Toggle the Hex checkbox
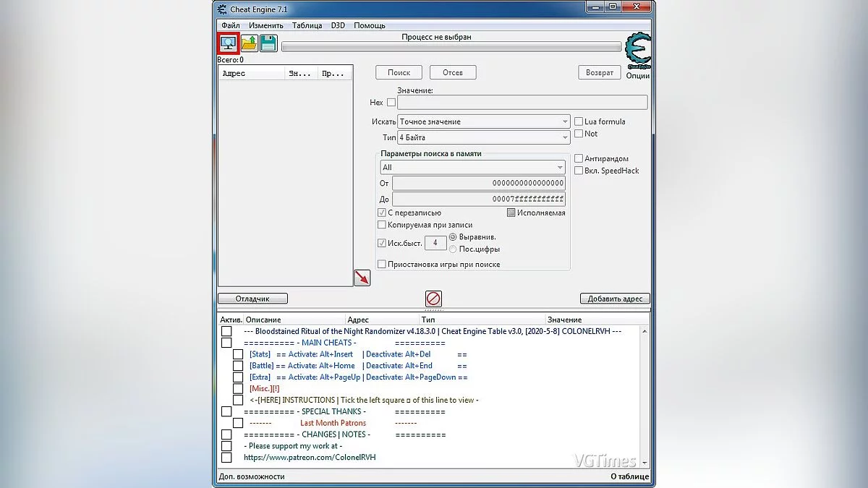This screenshot has height=488, width=868. [391, 103]
